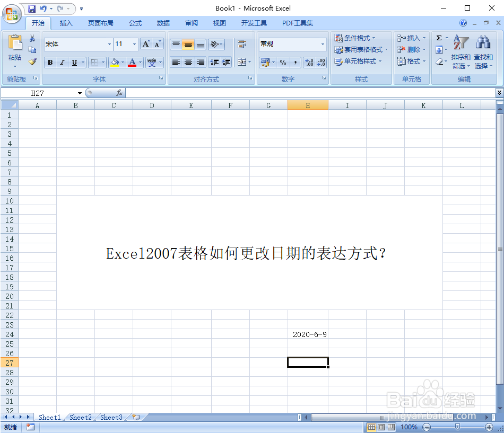Open Format cells (格式) dropdown

click(412, 61)
